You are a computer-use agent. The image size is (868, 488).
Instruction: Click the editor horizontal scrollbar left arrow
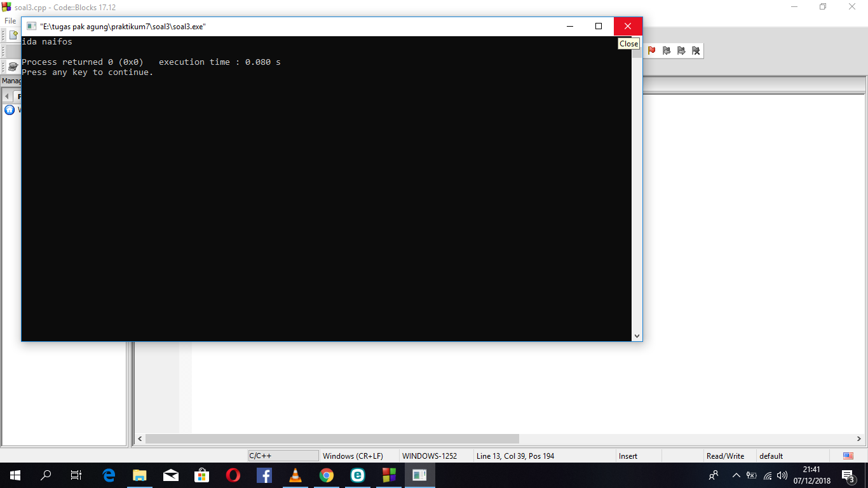(140, 438)
